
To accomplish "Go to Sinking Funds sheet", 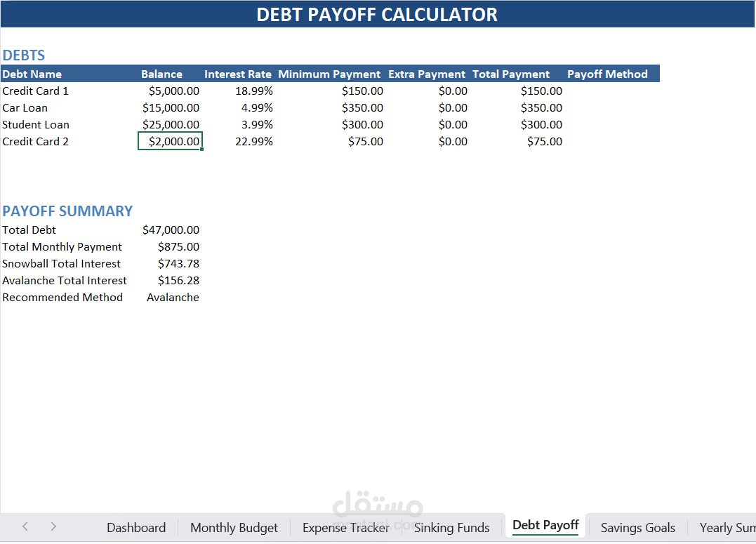I will click(452, 528).
